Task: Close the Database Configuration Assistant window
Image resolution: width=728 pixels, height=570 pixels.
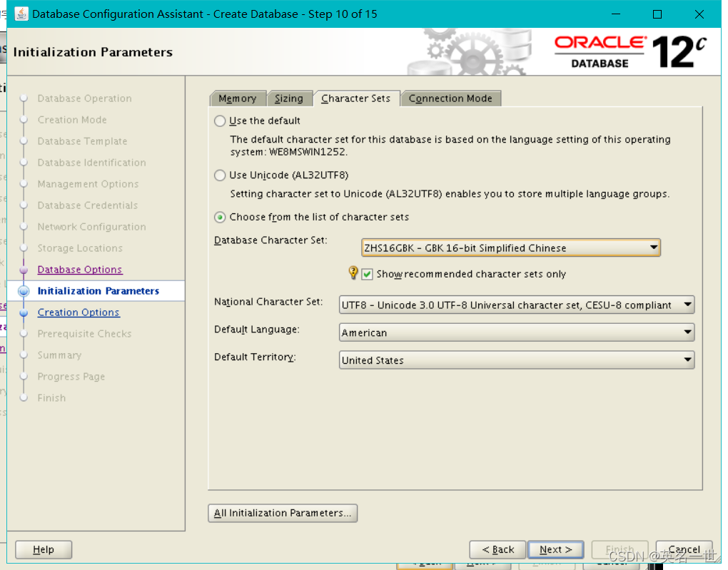Action: [x=699, y=14]
